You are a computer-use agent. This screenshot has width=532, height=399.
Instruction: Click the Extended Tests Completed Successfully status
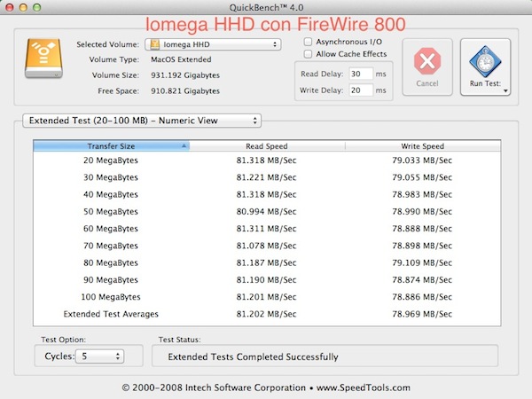[253, 356]
